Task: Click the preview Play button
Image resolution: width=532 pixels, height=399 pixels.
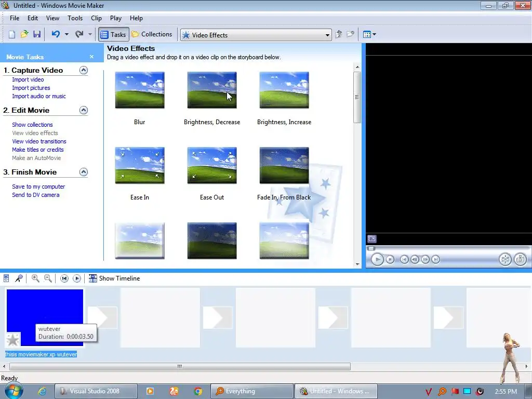Action: (x=377, y=260)
